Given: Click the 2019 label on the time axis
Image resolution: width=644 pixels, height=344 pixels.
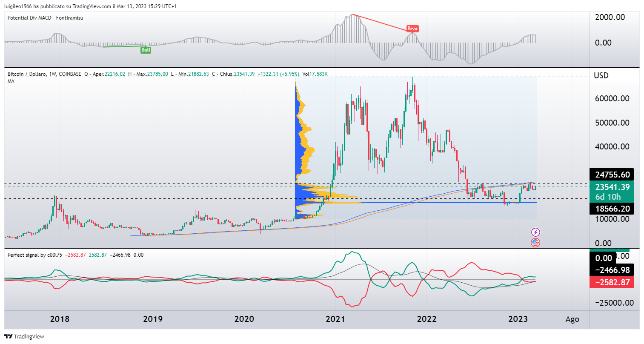Looking at the screenshot, I should 153,319.
